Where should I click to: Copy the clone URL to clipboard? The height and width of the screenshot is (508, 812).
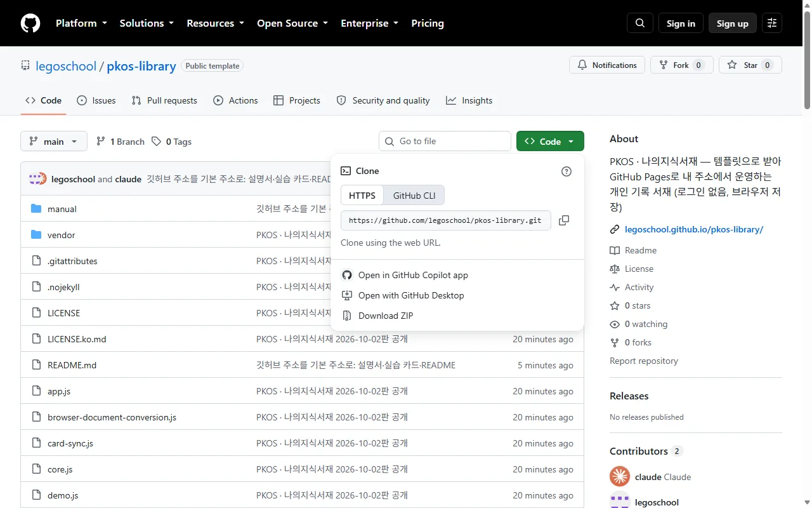tap(564, 220)
